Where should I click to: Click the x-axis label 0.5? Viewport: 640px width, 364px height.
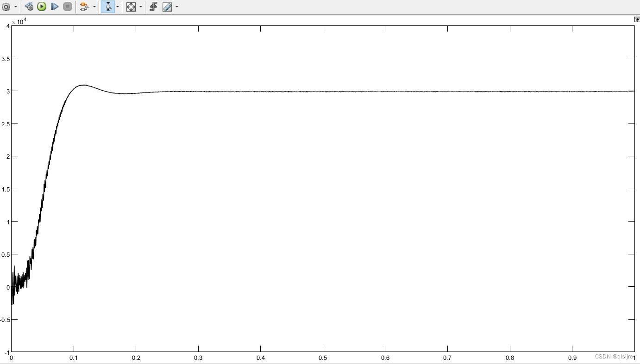pyautogui.click(x=323, y=358)
